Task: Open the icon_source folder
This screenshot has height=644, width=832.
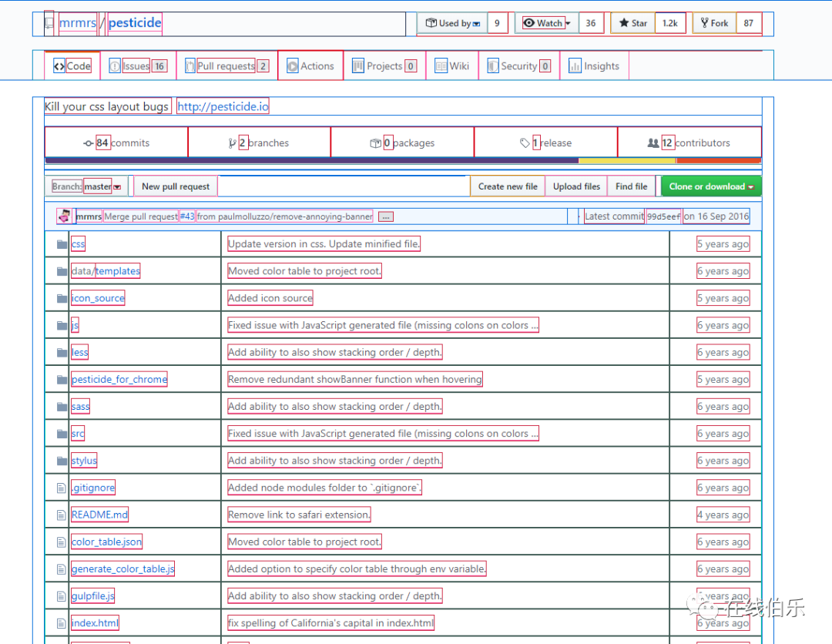Action: point(98,298)
